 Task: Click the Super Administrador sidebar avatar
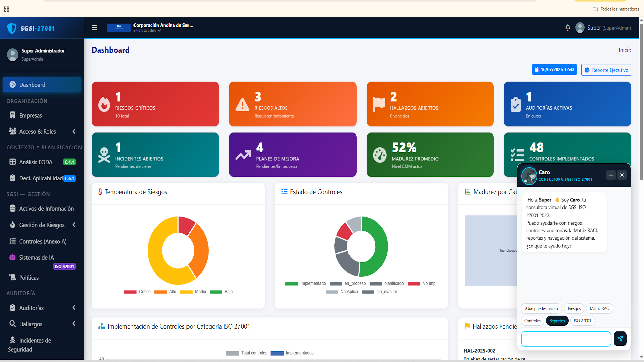[13, 55]
